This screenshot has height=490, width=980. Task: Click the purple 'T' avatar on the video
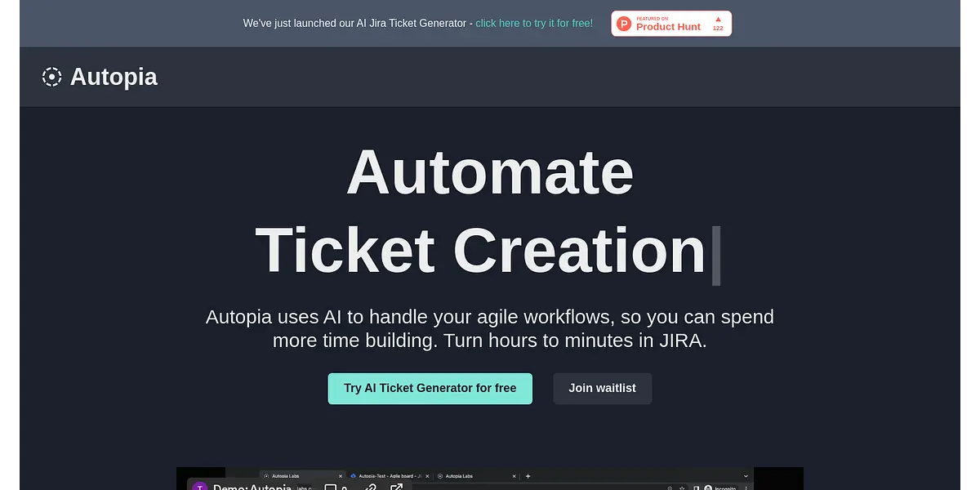coord(200,487)
